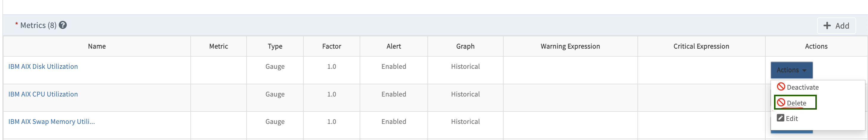868x140 pixels.
Task: Click the Alert column header
Action: click(394, 46)
